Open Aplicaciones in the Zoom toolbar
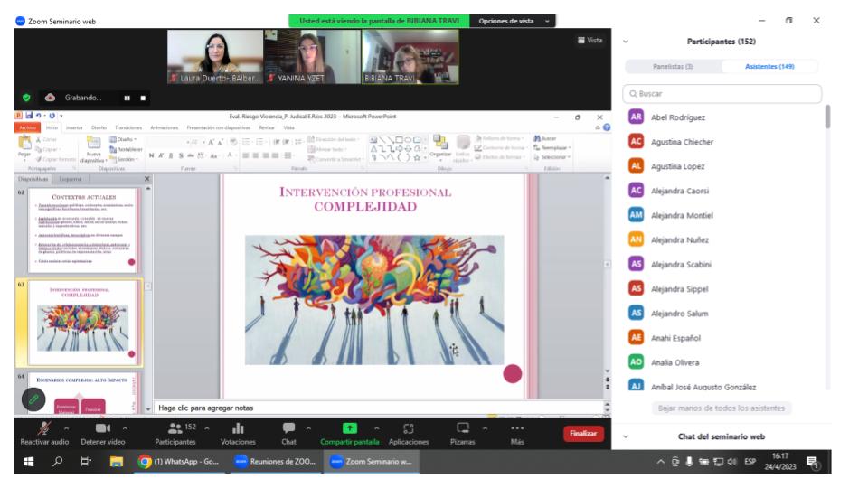Screen dimensions: 868x488 pyautogui.click(x=409, y=433)
